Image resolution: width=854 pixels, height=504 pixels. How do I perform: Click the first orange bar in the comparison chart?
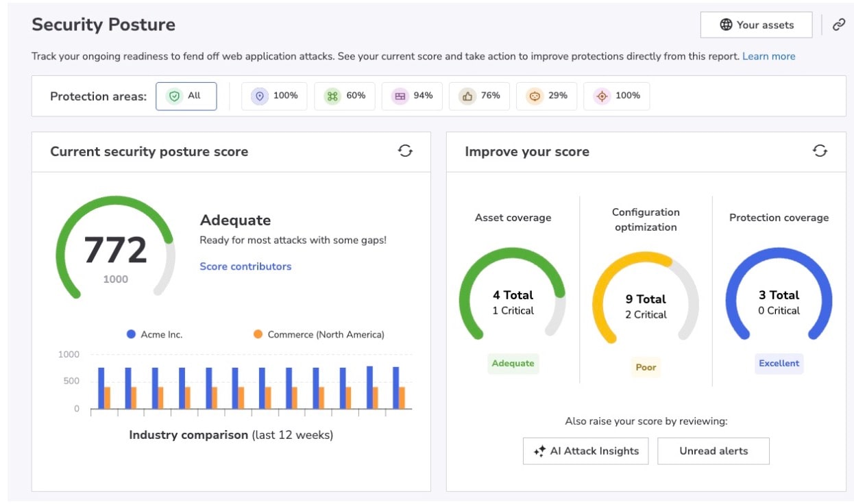point(108,398)
